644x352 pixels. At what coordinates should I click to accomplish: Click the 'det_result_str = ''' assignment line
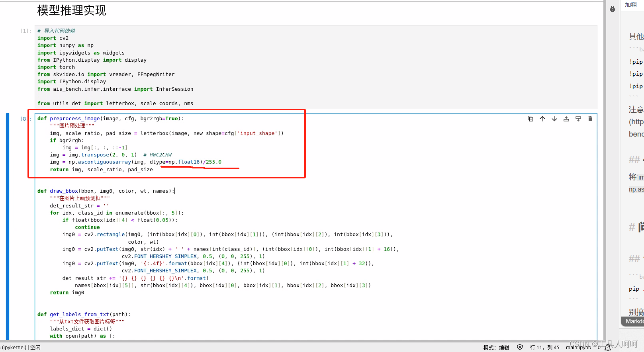(x=79, y=206)
